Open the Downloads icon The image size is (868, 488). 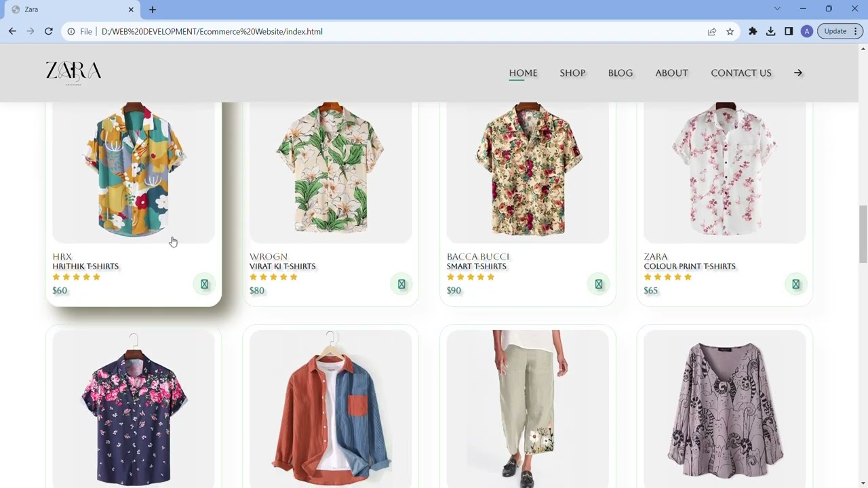pyautogui.click(x=771, y=31)
